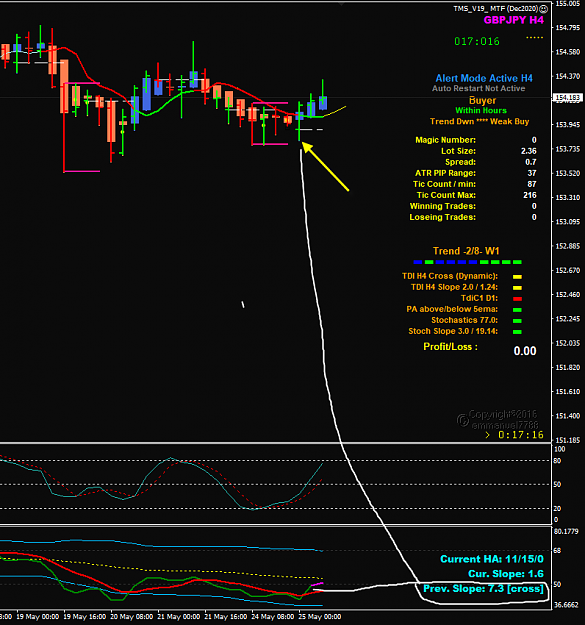The image size is (585, 625).
Task: Click the green Within Hours status
Action: point(481,110)
